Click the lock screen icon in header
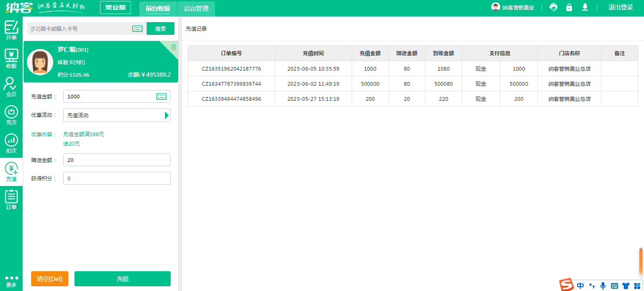The width and height of the screenshot is (644, 291). (569, 8)
